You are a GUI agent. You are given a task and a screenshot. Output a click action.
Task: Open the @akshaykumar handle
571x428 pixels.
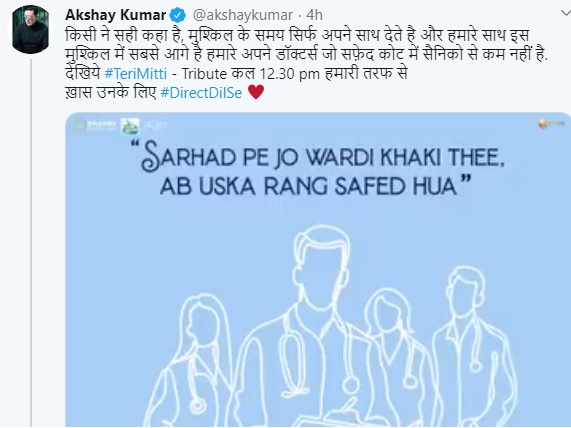pyautogui.click(x=243, y=15)
